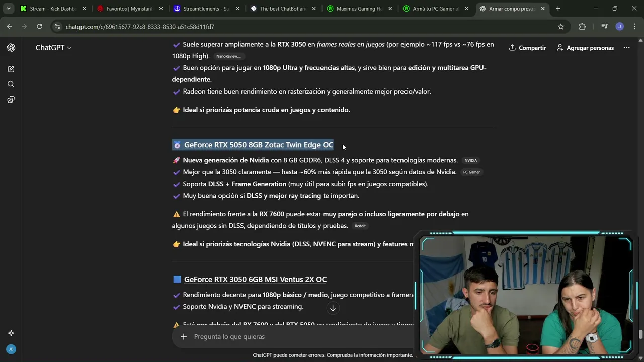Open the NanoReview source chip
The height and width of the screenshot is (362, 644).
pos(228,56)
